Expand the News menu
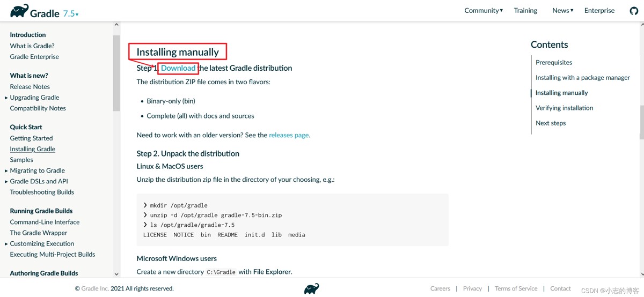 (562, 10)
